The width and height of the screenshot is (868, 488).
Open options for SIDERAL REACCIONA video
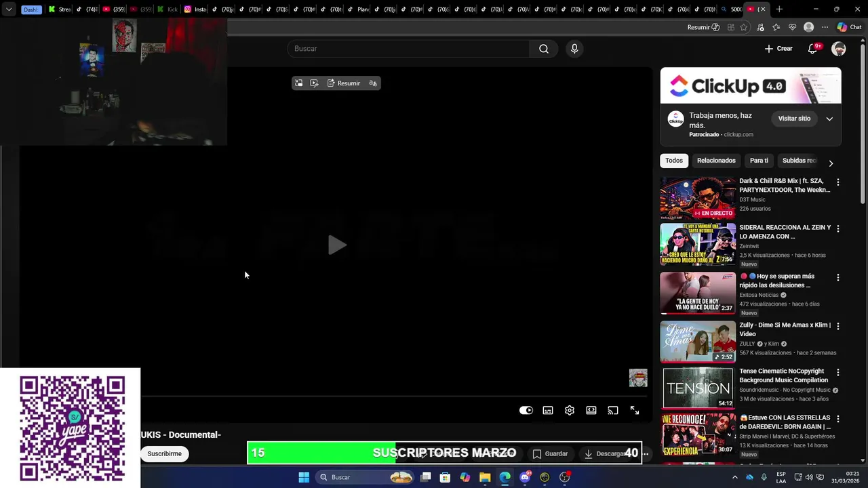[837, 228]
